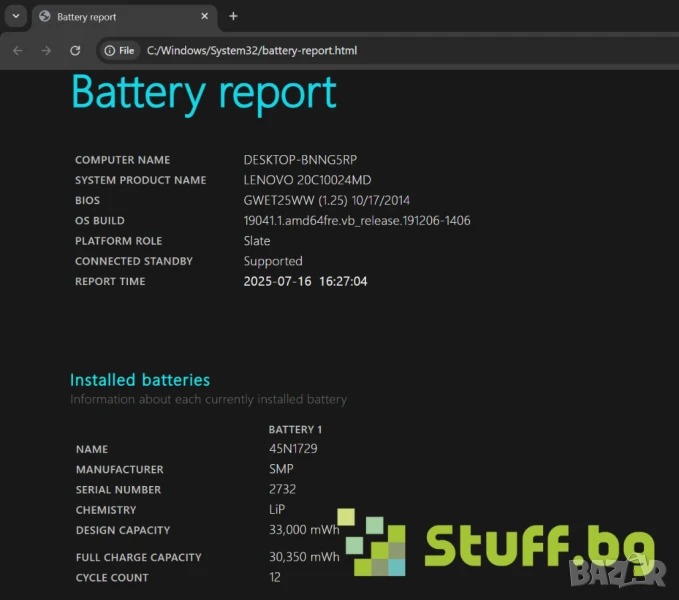Click the forward navigation arrow
Screen dimensions: 679x600
pos(46,50)
